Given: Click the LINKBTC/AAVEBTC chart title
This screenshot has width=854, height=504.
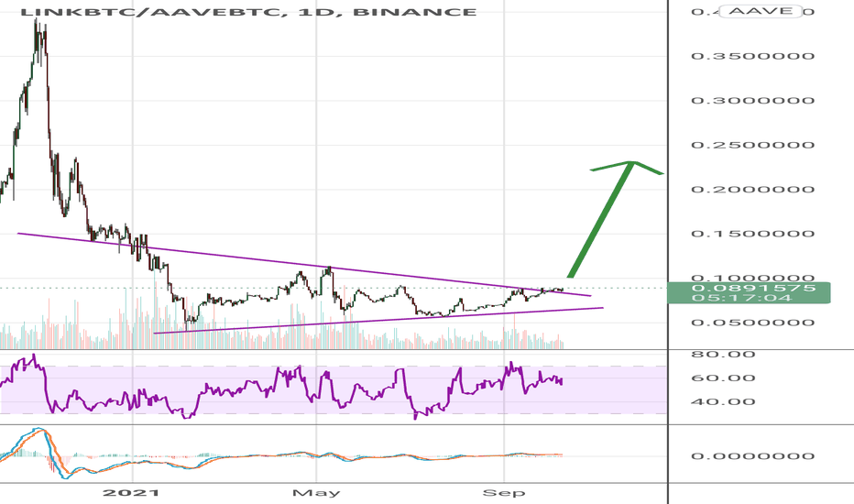Looking at the screenshot, I should click(x=247, y=11).
